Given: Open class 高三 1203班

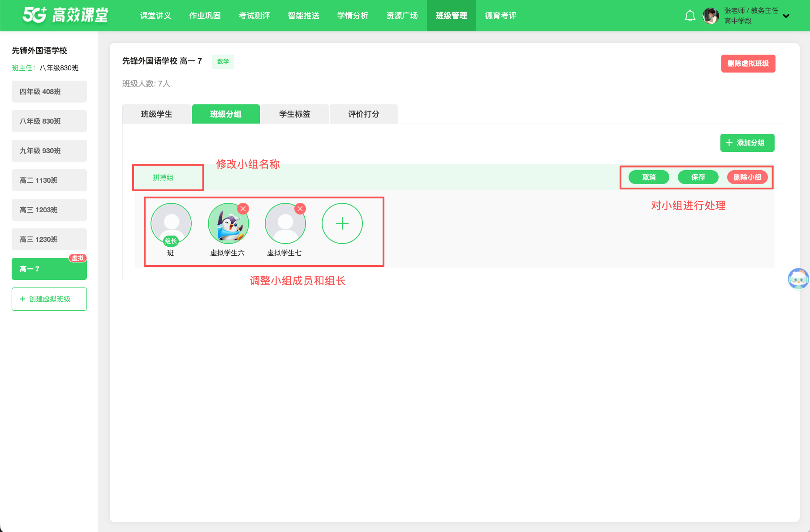Looking at the screenshot, I should pos(49,210).
